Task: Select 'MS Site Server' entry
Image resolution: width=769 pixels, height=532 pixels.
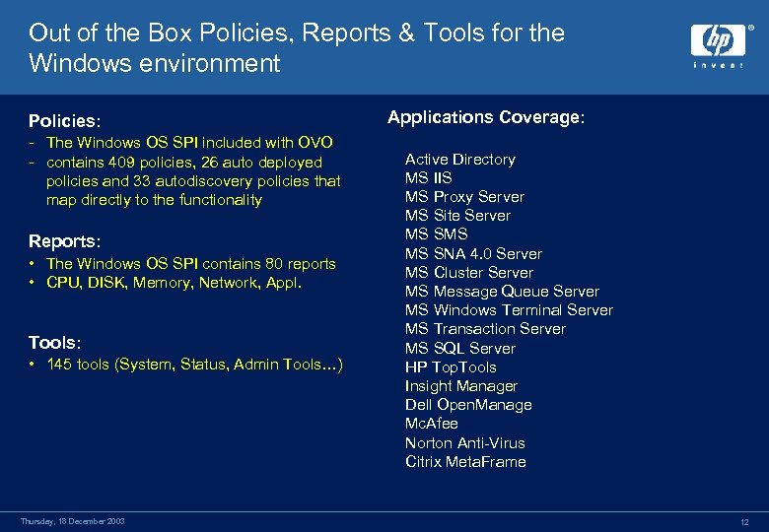Action: pos(457,216)
